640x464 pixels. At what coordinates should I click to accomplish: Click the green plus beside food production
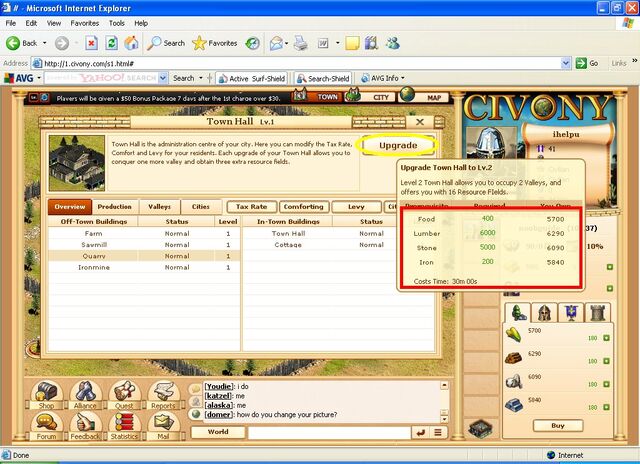[606, 338]
